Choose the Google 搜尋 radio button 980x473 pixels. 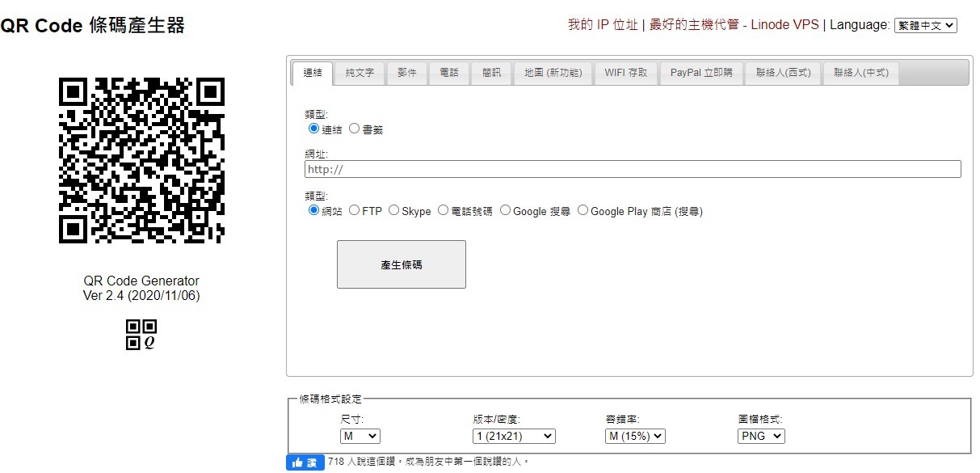505,210
